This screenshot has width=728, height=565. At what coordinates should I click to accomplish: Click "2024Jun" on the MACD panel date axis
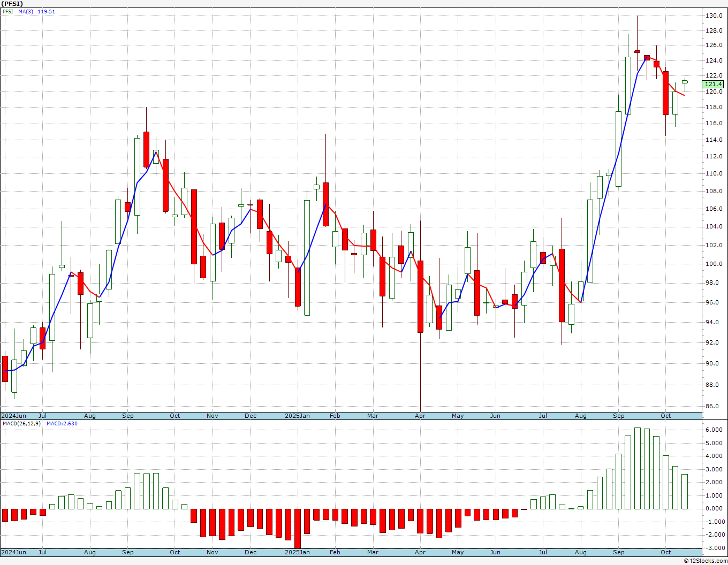13,552
